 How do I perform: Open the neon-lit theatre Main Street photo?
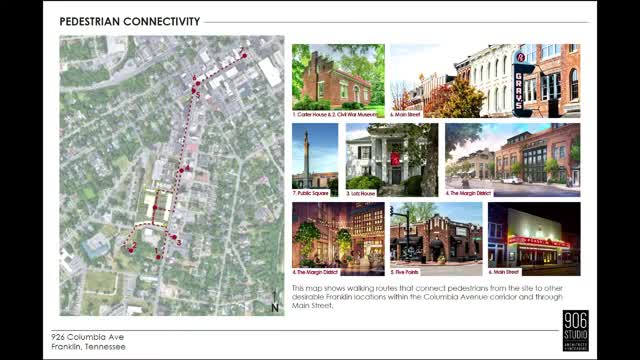534,239
